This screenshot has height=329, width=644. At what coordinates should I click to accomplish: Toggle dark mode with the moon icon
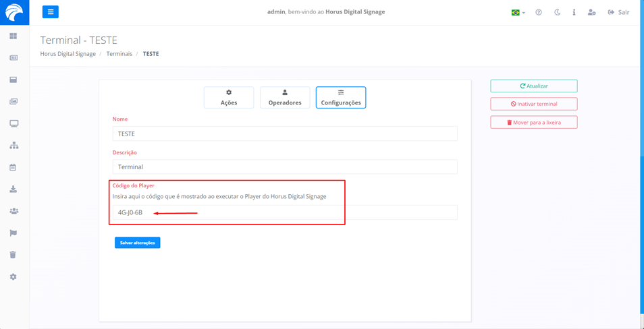(557, 12)
